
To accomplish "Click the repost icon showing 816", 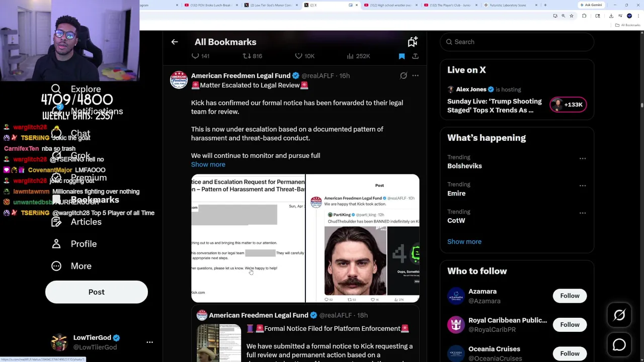I will 247,56.
